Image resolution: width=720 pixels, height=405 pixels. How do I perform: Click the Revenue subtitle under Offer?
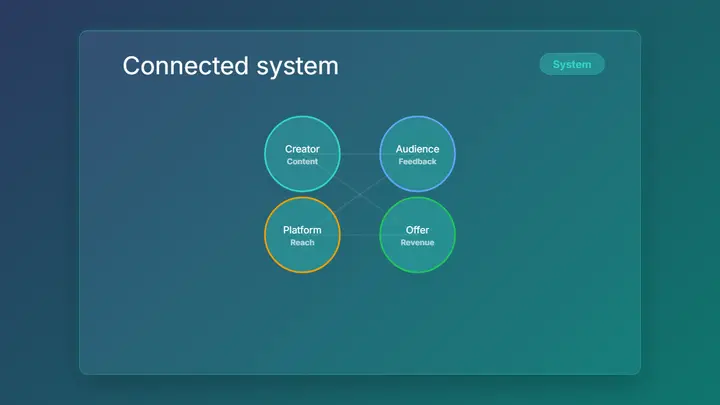pyautogui.click(x=417, y=242)
